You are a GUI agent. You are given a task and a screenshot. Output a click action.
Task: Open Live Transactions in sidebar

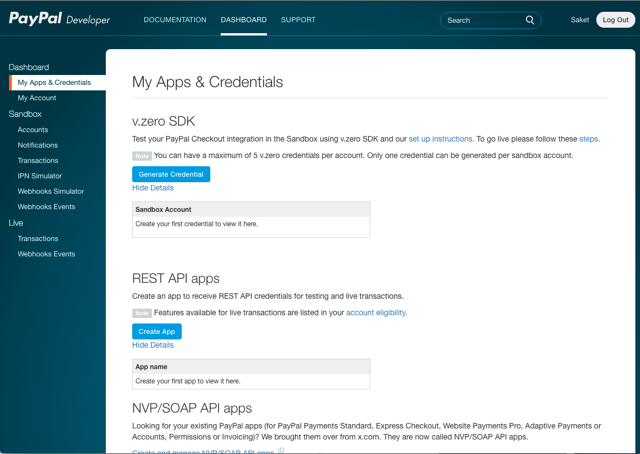tap(38, 238)
